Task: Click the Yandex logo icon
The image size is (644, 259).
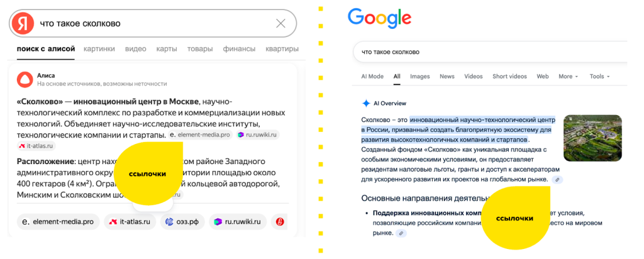Action: coord(23,23)
